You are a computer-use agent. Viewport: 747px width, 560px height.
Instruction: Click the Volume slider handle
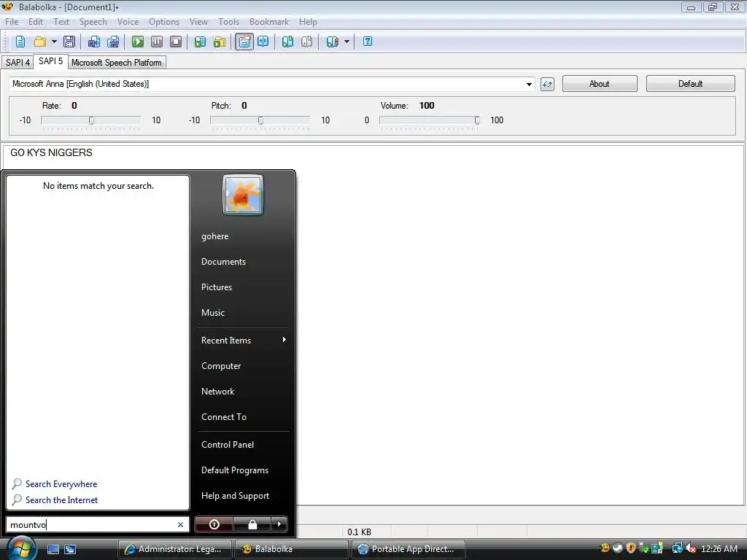pos(477,120)
